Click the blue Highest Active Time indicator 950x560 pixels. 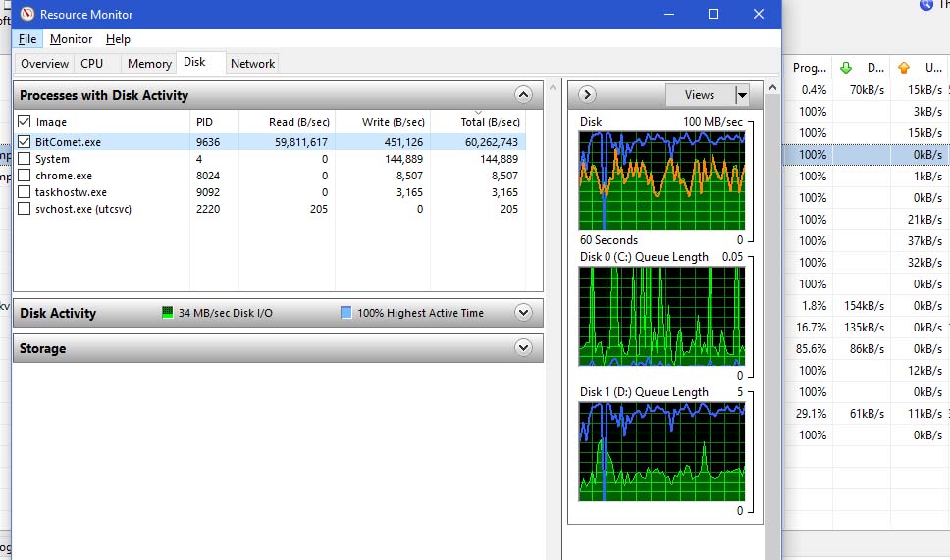pos(346,313)
